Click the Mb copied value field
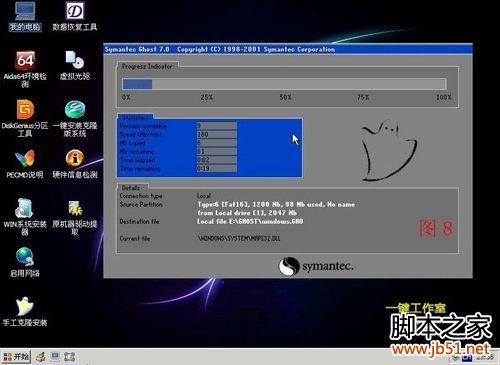The width and height of the screenshot is (500, 365). 217,143
